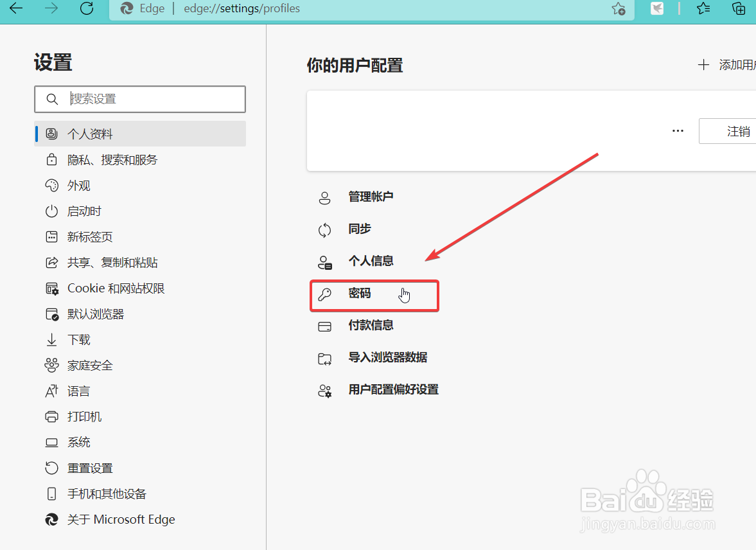Open 管理帐户 via the person icon
756x550 pixels.
[x=325, y=197]
